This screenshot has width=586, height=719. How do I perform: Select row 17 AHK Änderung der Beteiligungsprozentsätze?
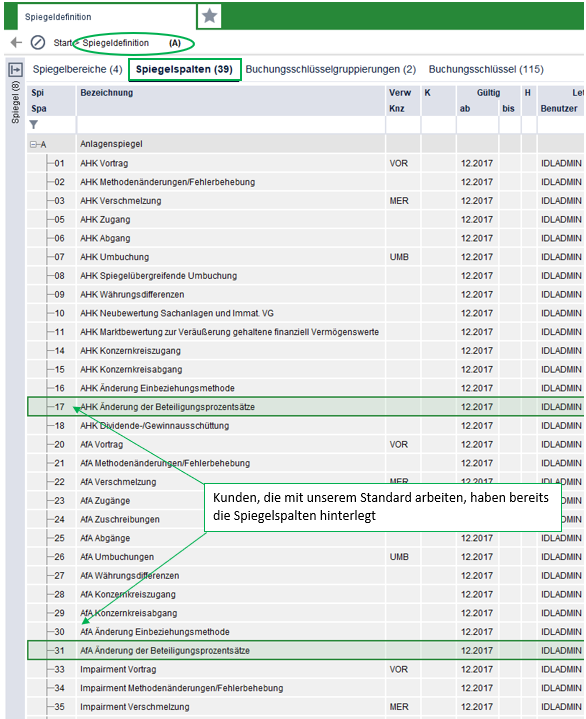pyautogui.click(x=305, y=407)
